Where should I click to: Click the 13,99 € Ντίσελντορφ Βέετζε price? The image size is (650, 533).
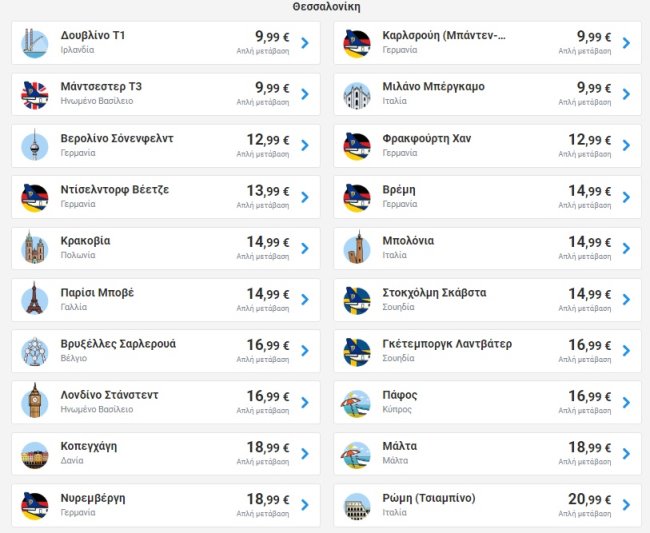pyautogui.click(x=268, y=191)
